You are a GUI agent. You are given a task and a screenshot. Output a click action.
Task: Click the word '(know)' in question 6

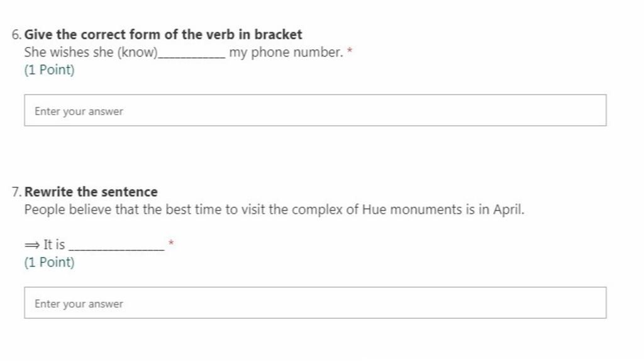coord(138,53)
